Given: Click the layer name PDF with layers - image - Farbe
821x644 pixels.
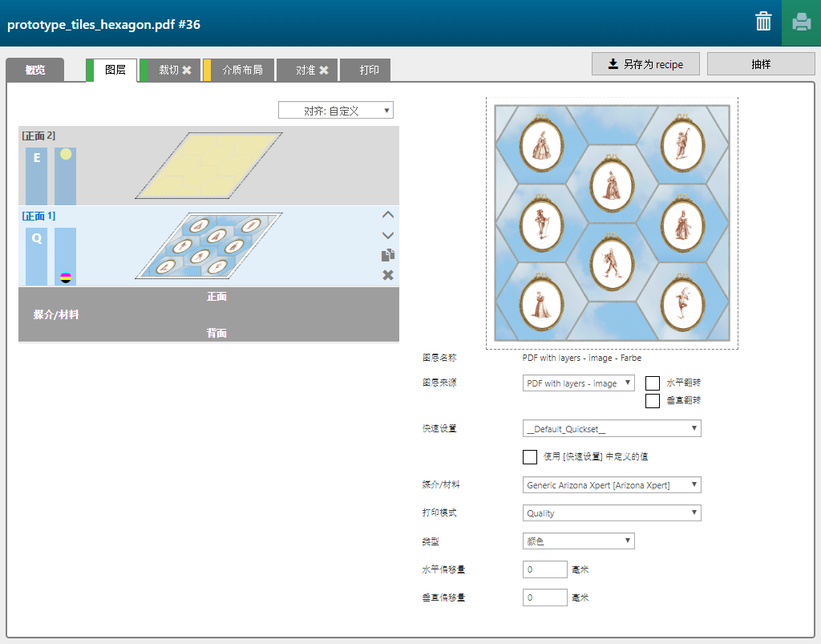Looking at the screenshot, I should click(582, 358).
